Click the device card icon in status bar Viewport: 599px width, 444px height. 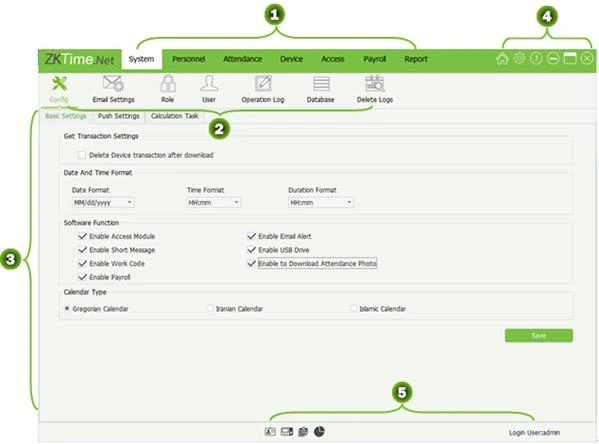coord(287,432)
